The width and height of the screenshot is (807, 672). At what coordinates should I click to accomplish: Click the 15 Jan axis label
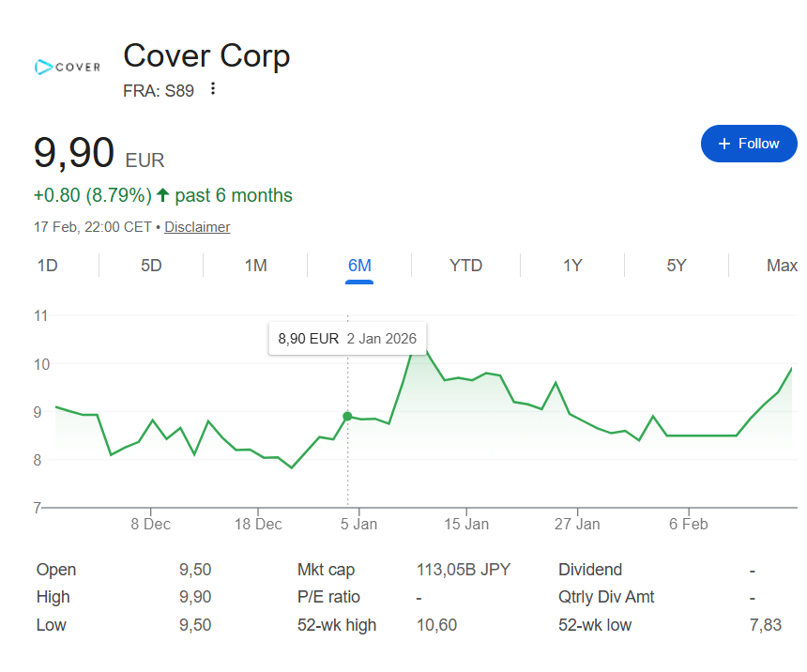[x=466, y=525]
